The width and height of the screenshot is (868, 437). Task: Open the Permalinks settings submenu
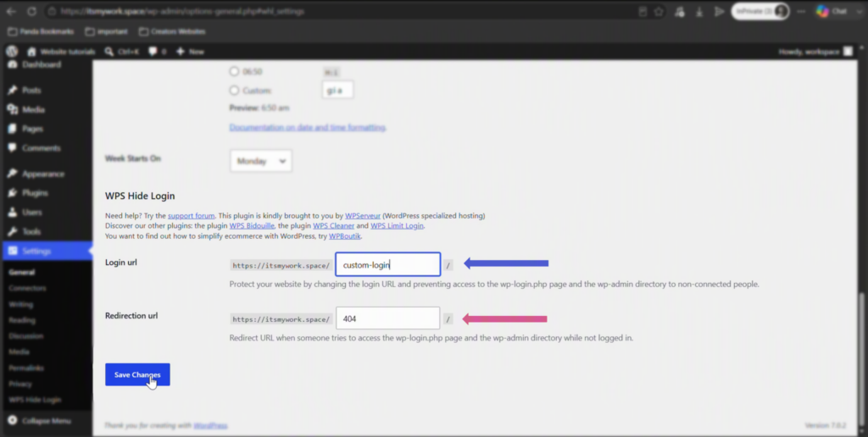[x=26, y=368]
